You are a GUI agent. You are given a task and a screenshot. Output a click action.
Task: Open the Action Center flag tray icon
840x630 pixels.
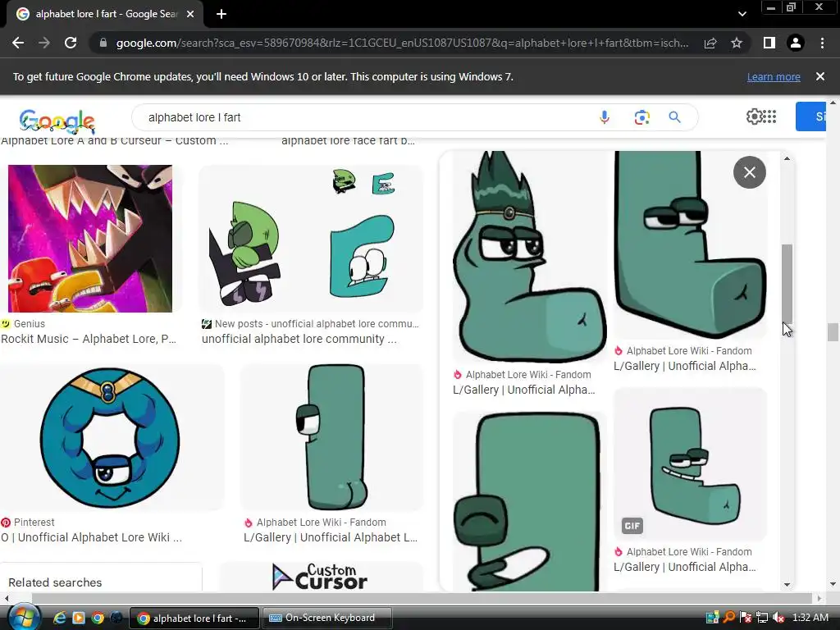coord(746,618)
